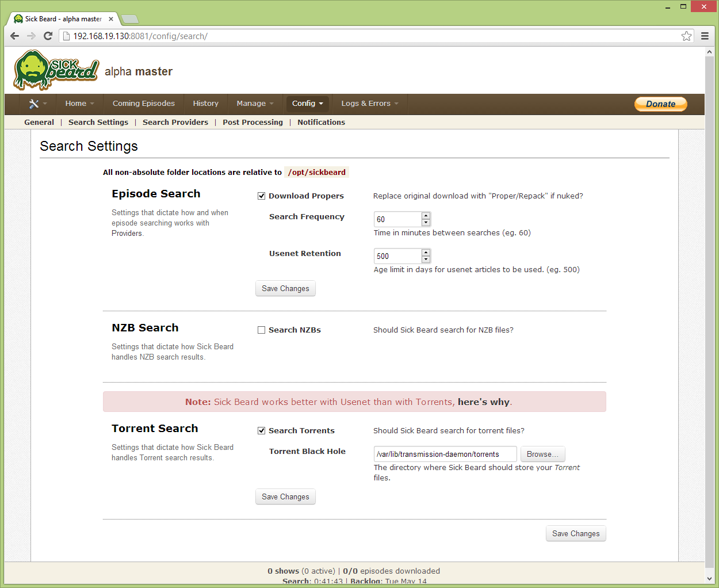Screen dimensions: 719x588
Task: Click the /opt/sickbeard path text
Action: point(317,173)
